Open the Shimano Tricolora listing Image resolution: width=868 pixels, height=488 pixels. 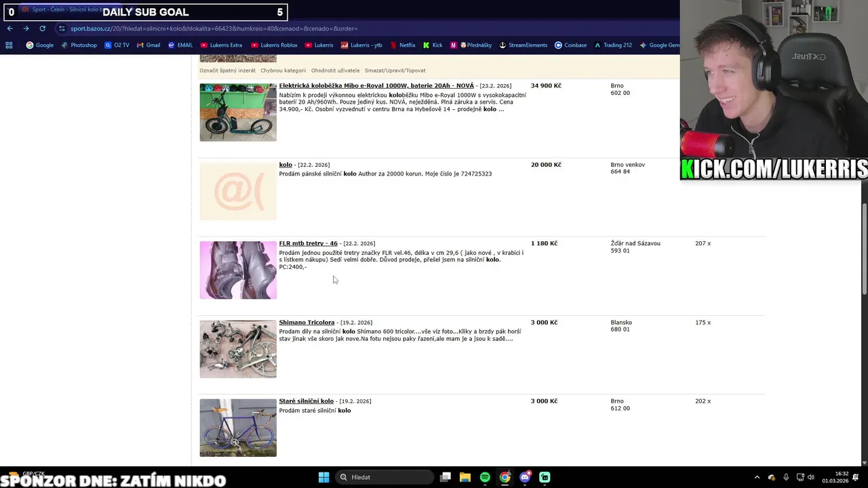coord(307,323)
